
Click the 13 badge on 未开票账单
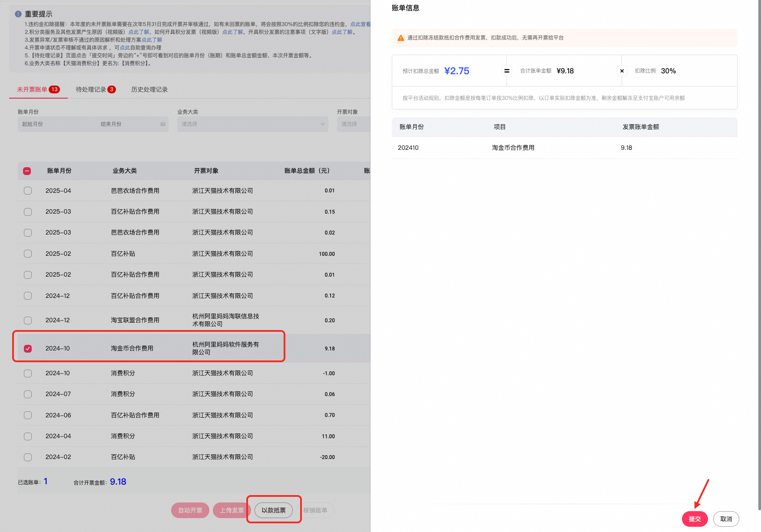point(54,89)
